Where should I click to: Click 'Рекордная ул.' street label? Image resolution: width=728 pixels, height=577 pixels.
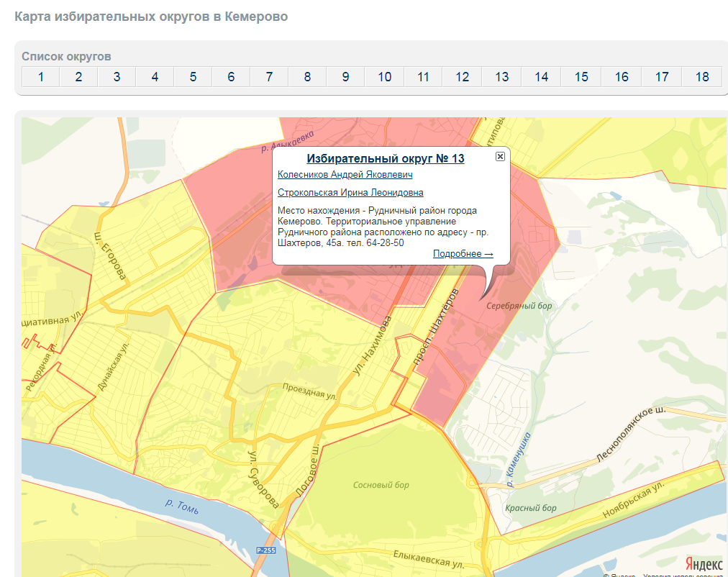[42, 367]
